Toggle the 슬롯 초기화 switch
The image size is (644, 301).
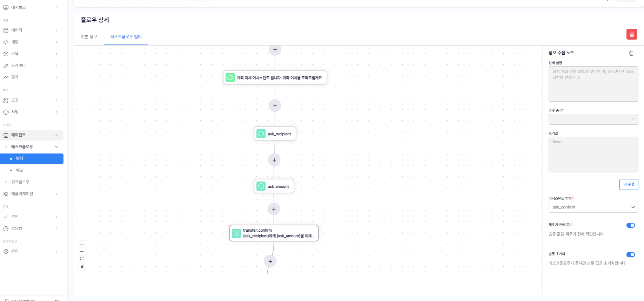pyautogui.click(x=630, y=255)
